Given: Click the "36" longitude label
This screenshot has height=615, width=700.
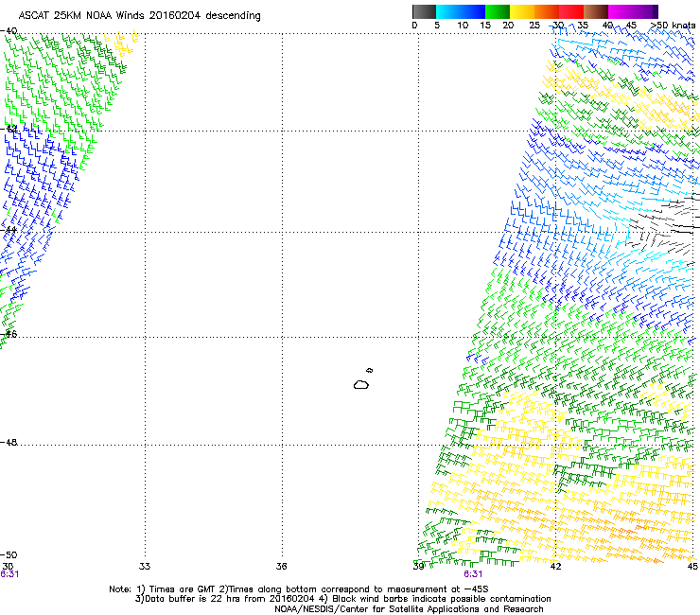Looking at the screenshot, I should [281, 567].
